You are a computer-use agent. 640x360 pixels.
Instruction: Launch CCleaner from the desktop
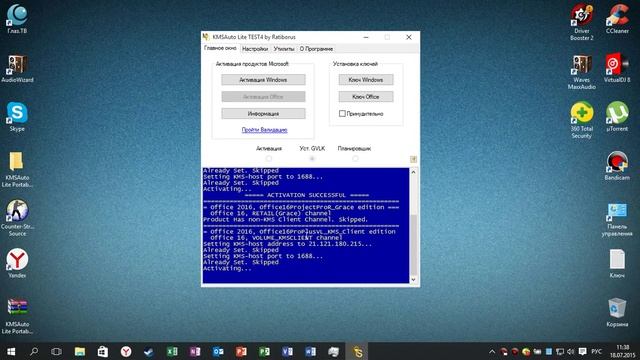[617, 18]
